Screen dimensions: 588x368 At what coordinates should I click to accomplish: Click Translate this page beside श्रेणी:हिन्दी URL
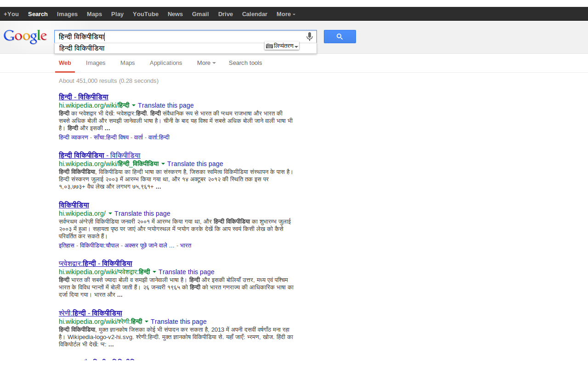(x=179, y=322)
